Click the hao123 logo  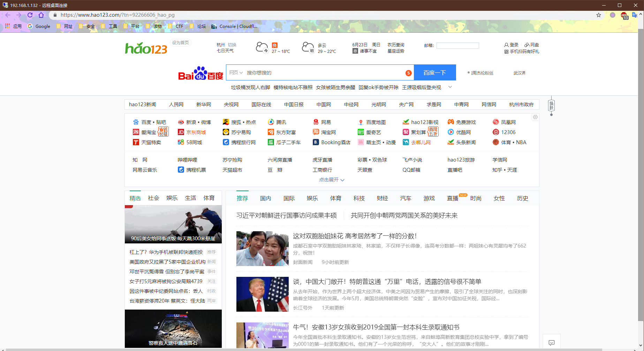tap(146, 48)
